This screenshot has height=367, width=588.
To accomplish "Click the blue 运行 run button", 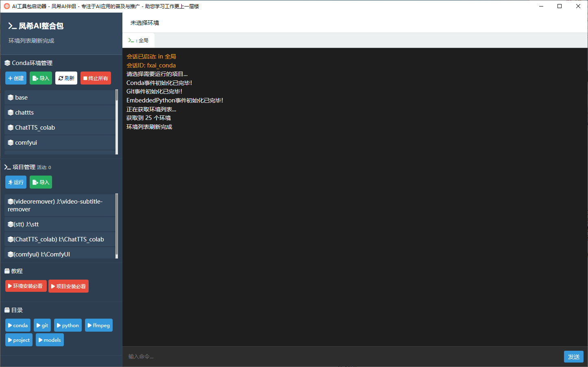I will click(x=16, y=182).
